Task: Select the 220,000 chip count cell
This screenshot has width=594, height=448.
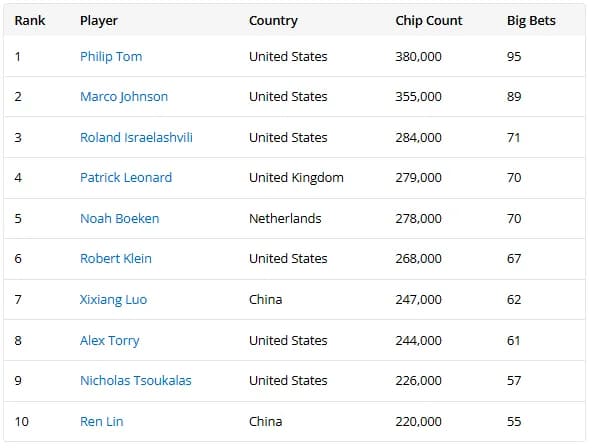Action: point(419,421)
